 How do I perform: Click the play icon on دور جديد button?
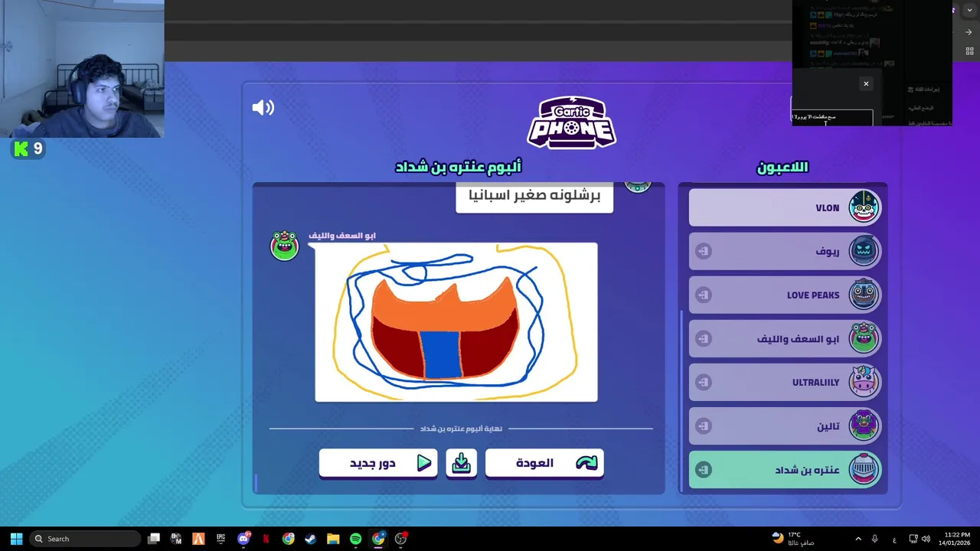click(x=424, y=463)
